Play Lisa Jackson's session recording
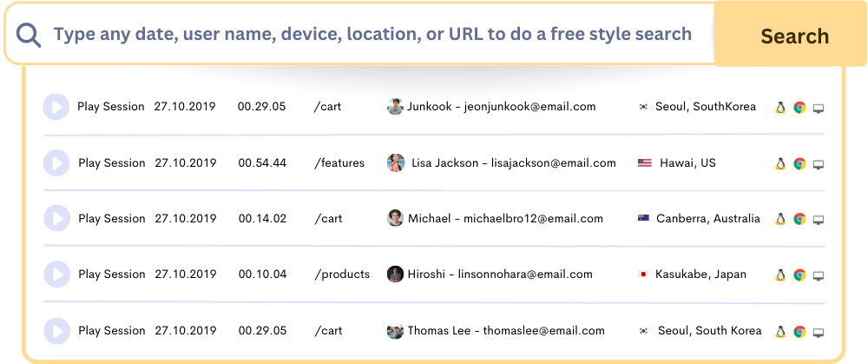The height and width of the screenshot is (364, 868). point(56,163)
